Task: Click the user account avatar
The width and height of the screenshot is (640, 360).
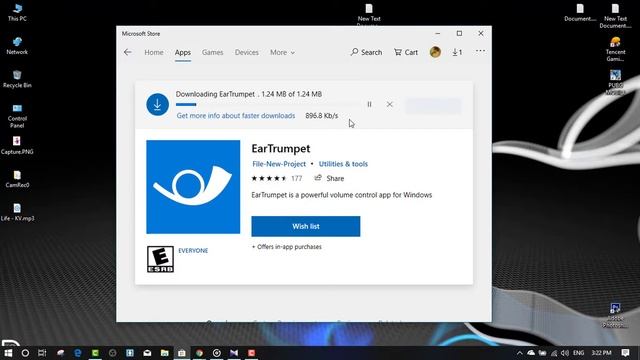Action: coord(435,52)
